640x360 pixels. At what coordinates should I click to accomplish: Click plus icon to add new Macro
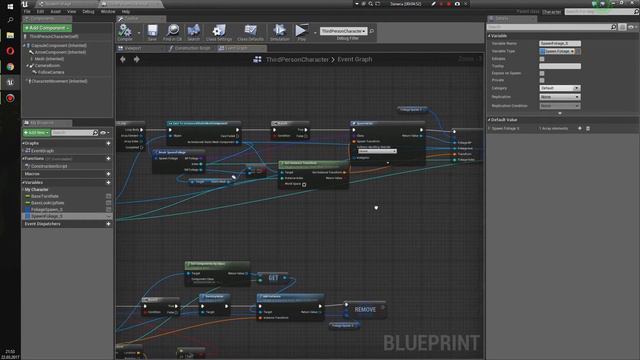pos(108,174)
